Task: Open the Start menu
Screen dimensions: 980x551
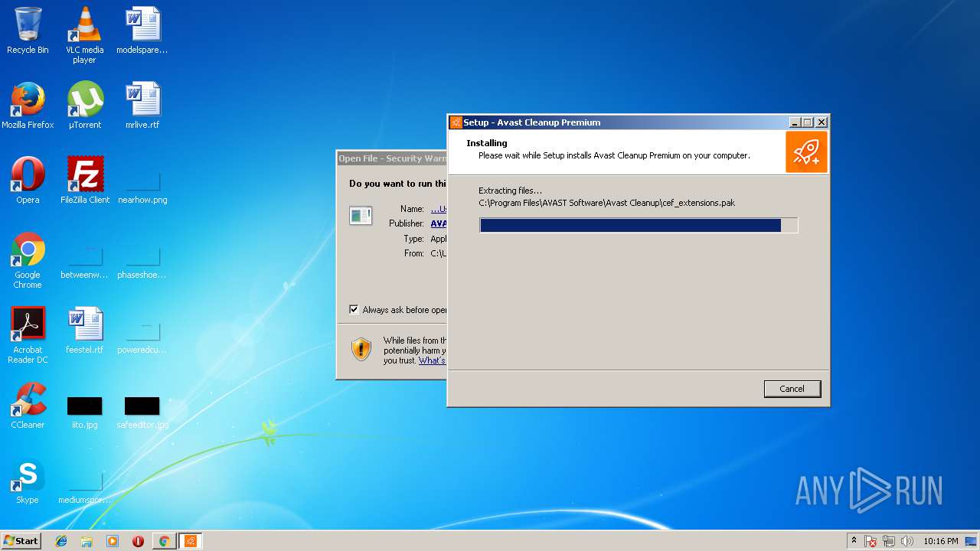Action: coord(21,540)
